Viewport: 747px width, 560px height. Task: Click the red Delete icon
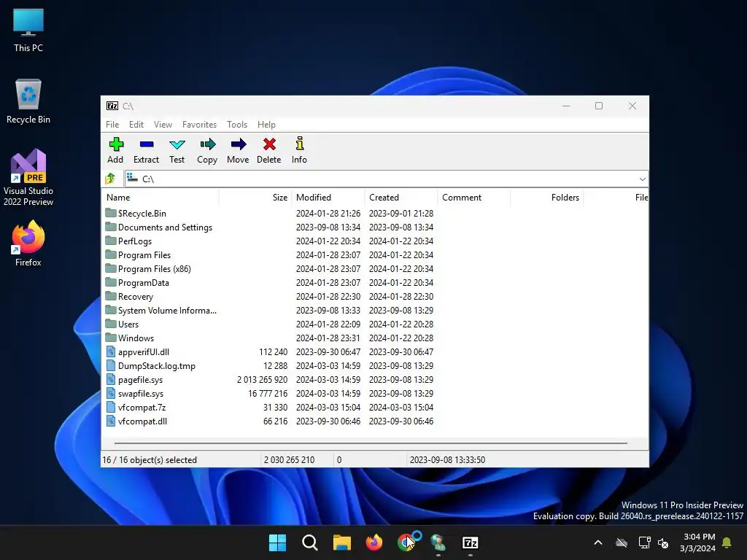tap(269, 144)
